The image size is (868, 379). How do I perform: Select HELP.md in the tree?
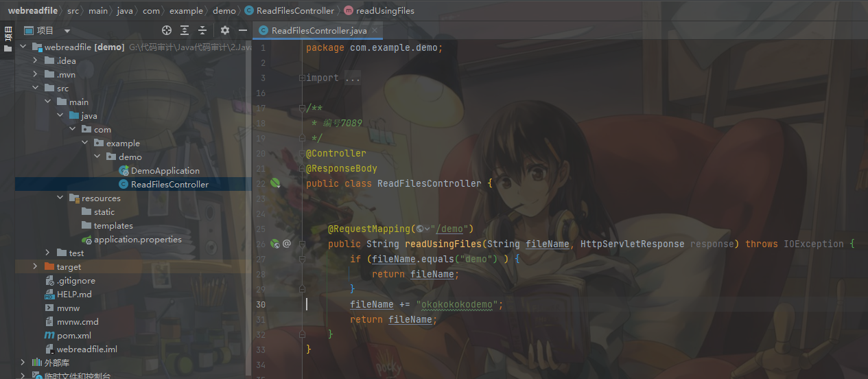pos(74,294)
